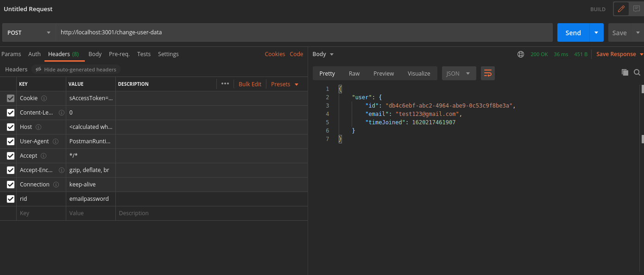
Task: Copy the response body using copy icon
Action: [624, 72]
